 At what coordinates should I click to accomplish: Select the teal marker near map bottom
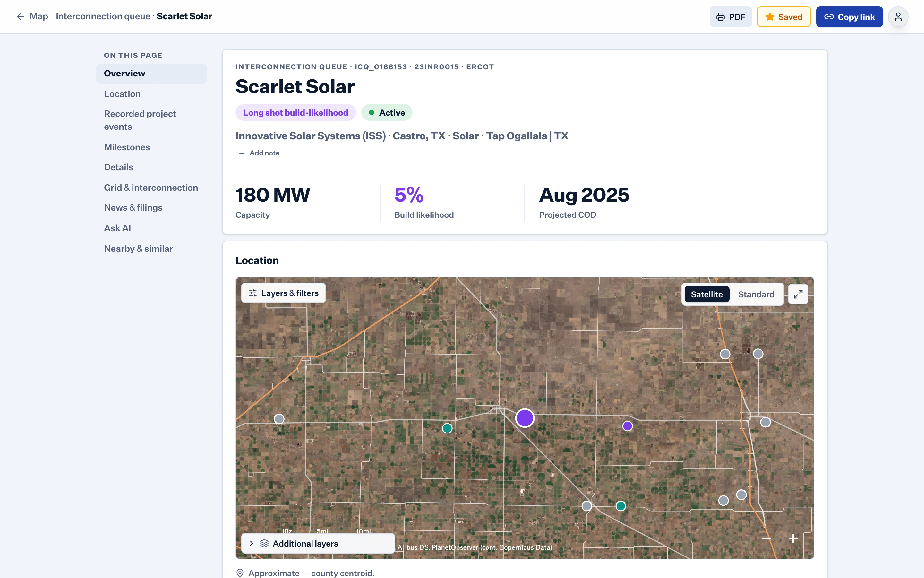coord(621,506)
